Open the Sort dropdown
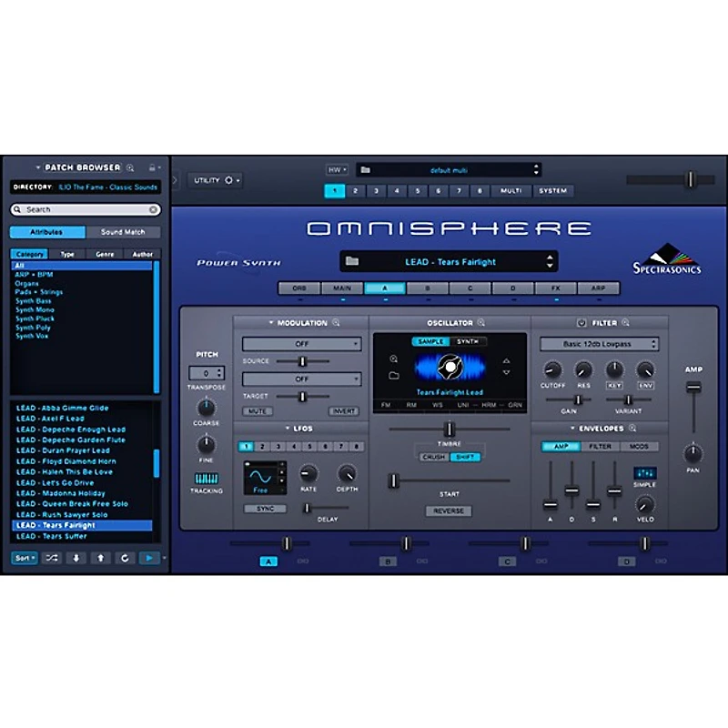 (25, 558)
